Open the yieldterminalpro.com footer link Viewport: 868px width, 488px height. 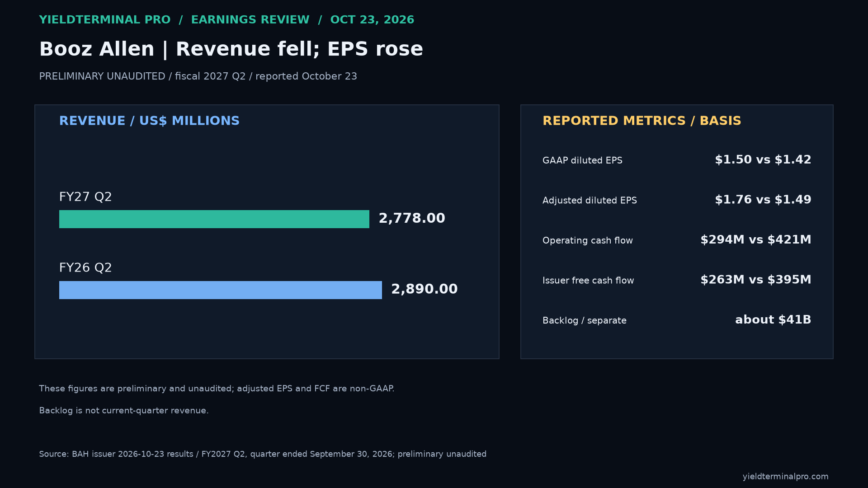pos(786,477)
